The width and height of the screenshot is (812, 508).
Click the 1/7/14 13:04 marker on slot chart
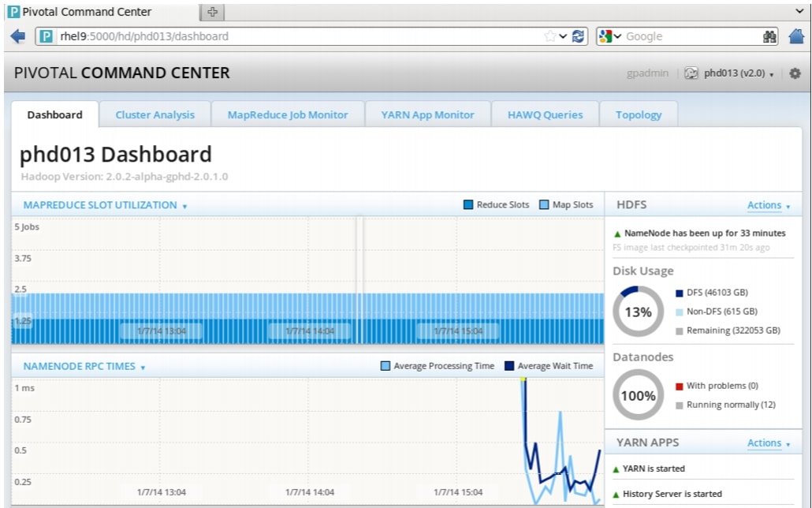[162, 331]
